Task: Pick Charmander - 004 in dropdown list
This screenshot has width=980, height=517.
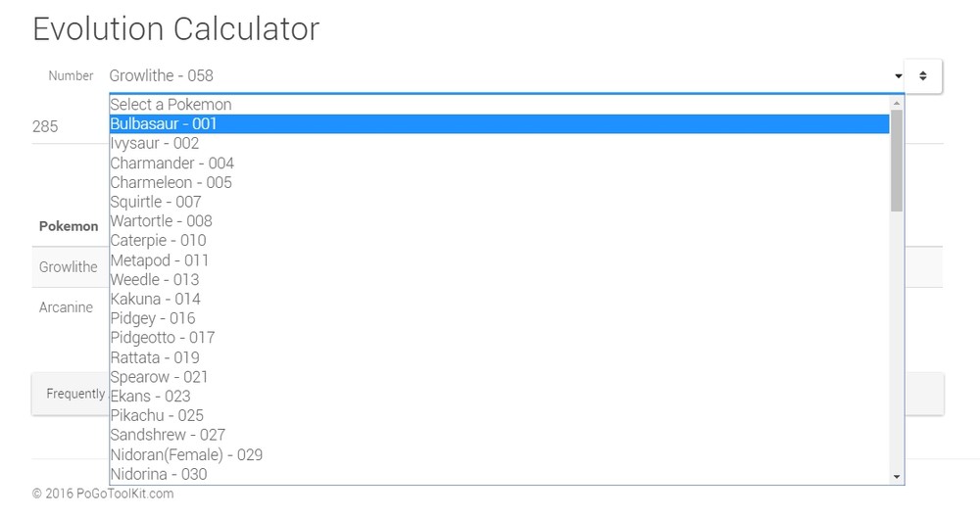Action: [x=171, y=164]
